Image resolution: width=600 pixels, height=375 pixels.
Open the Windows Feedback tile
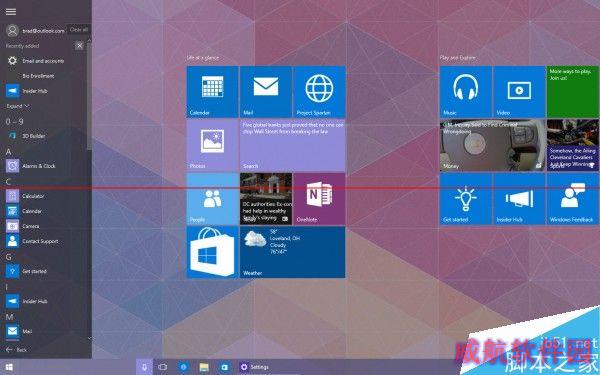coord(572,199)
